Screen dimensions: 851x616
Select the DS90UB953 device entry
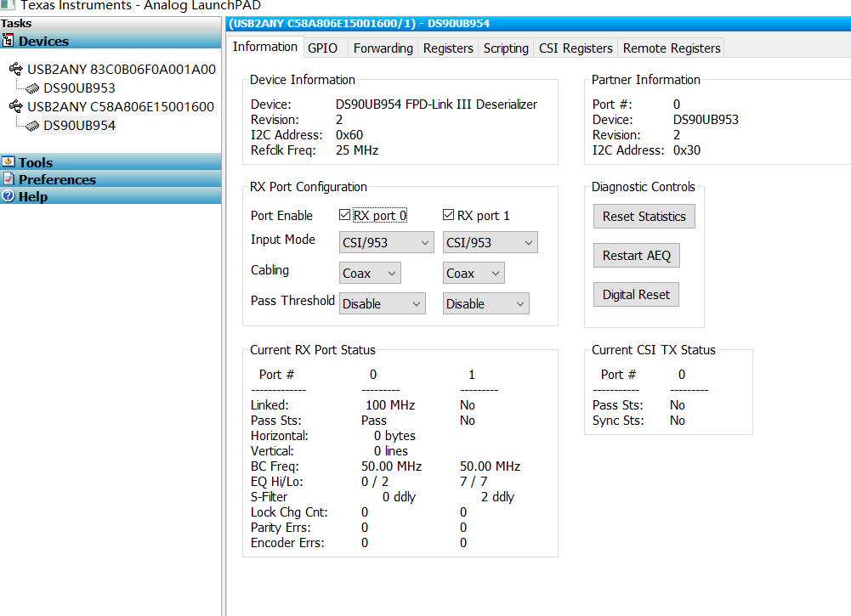pyautogui.click(x=79, y=88)
